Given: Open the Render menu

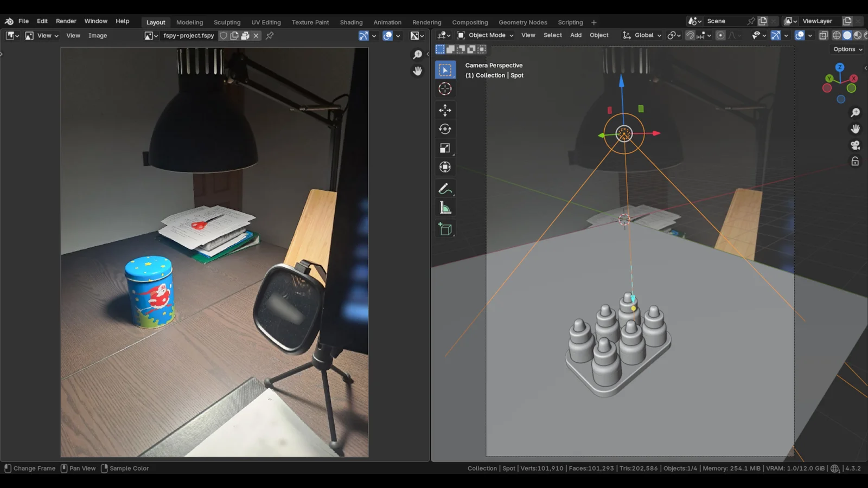Looking at the screenshot, I should [x=66, y=21].
